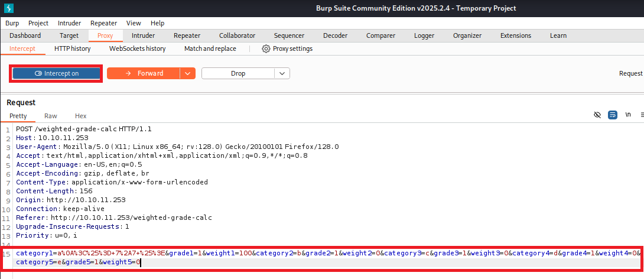Click the hamburger menu icon in Request panel
The width and height of the screenshot is (644, 279).
(640, 115)
